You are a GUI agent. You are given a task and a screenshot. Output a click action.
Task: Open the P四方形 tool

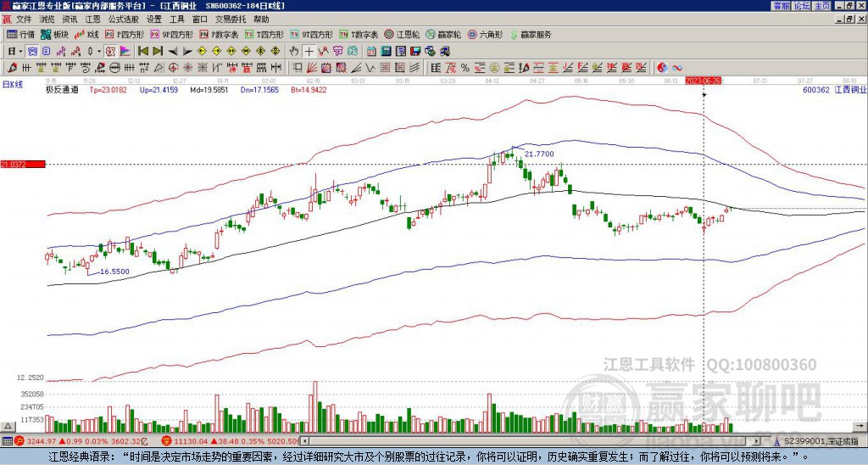tap(125, 34)
